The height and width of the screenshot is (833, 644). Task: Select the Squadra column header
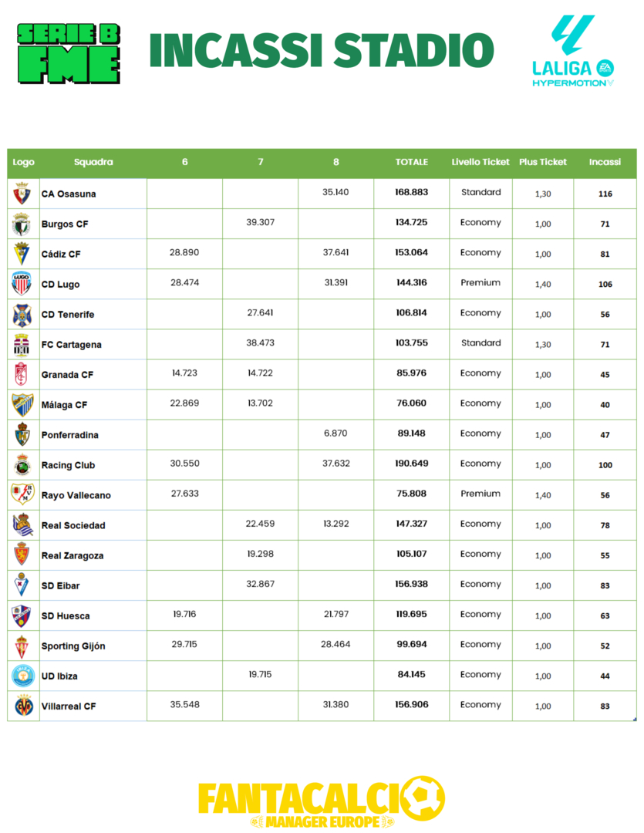click(93, 162)
